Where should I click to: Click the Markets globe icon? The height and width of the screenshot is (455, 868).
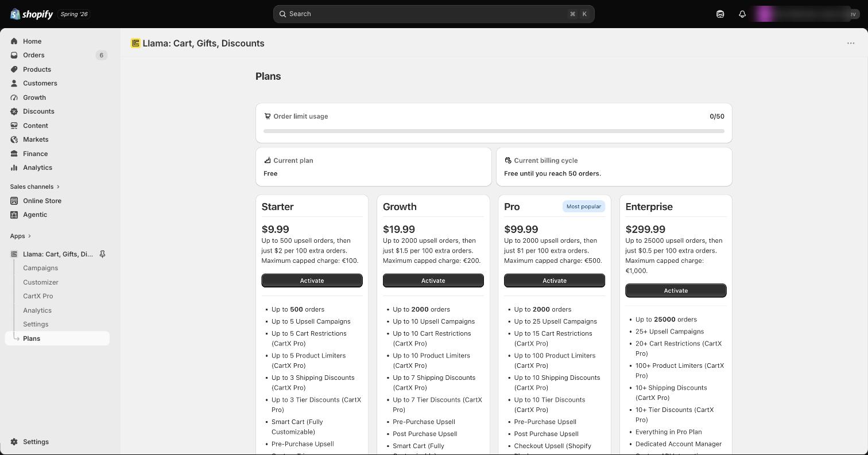click(14, 139)
